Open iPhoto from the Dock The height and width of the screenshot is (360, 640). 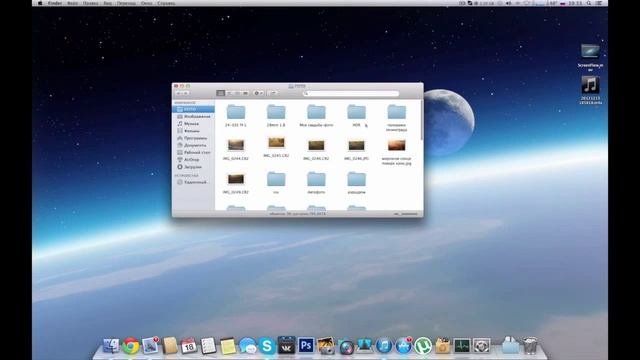pyautogui.click(x=325, y=346)
